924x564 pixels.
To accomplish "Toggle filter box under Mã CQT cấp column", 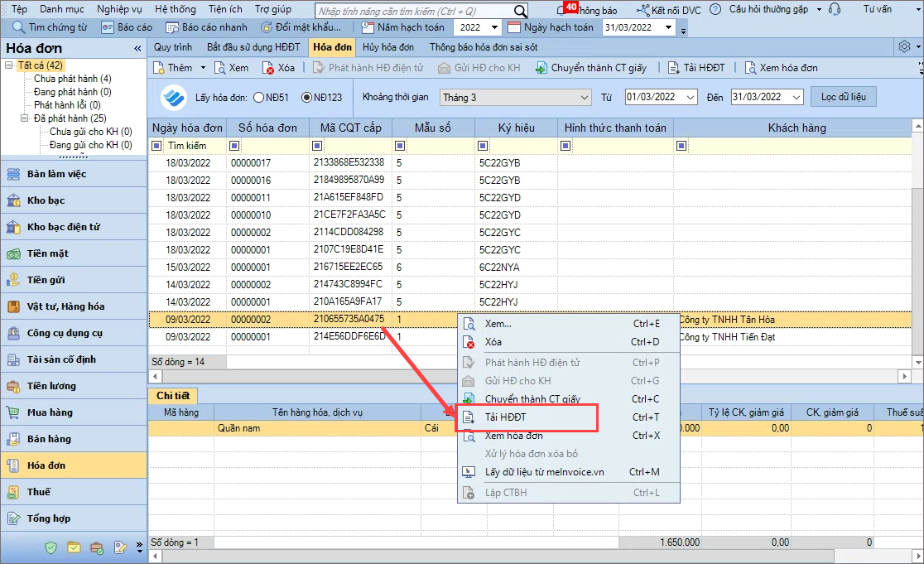I will (x=317, y=146).
